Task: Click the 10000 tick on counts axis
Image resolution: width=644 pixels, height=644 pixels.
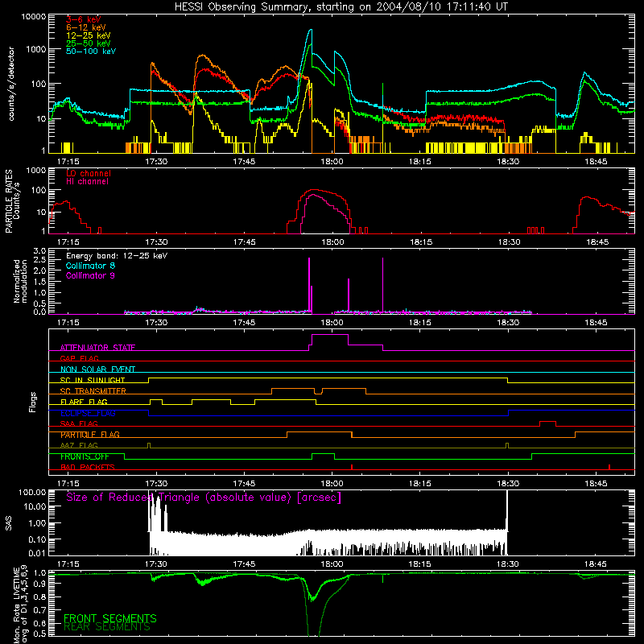Action: tap(34, 17)
